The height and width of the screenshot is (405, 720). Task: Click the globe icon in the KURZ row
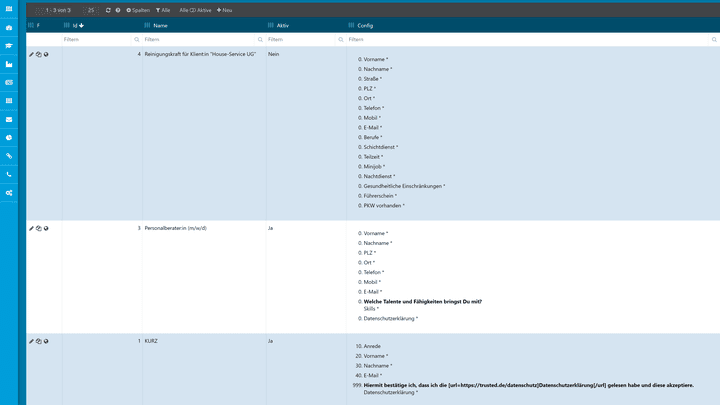pos(46,341)
